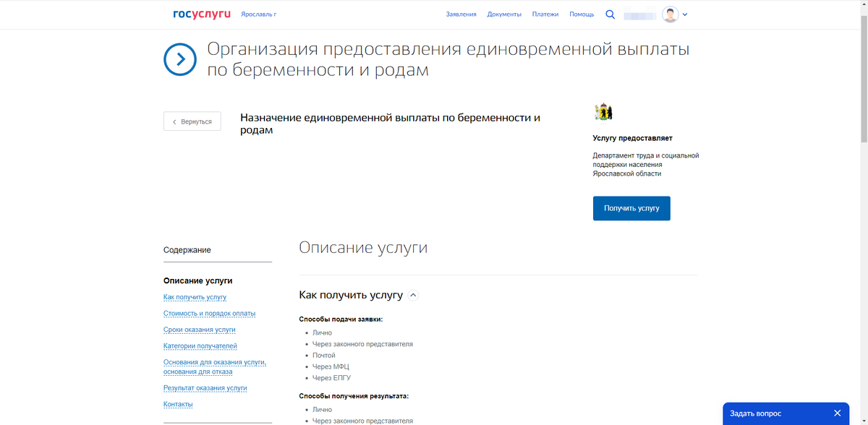Click the Содержание sidebar heading
This screenshot has width=868, height=425.
[x=187, y=250]
